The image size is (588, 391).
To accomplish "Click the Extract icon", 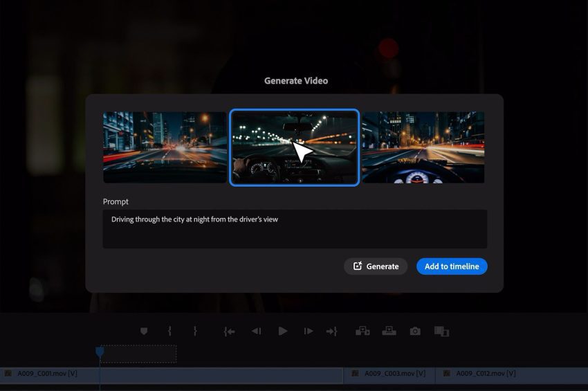I will click(x=389, y=331).
